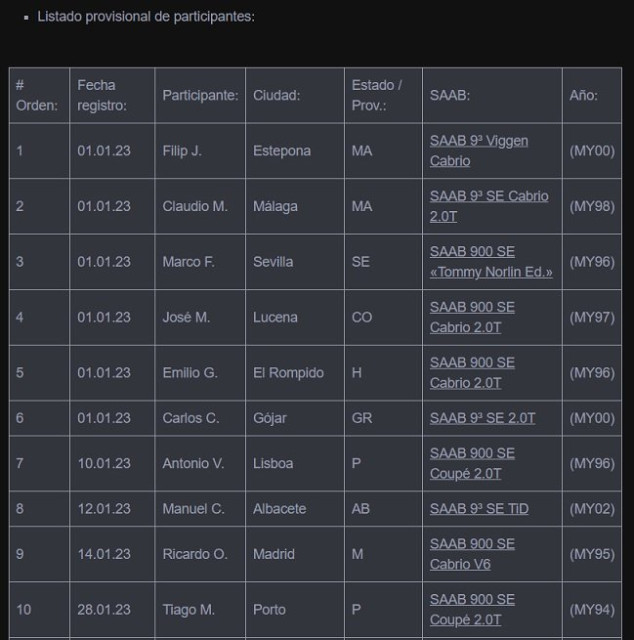The width and height of the screenshot is (634, 640).
Task: Select the Claudio M. participant cell
Action: pyautogui.click(x=200, y=206)
